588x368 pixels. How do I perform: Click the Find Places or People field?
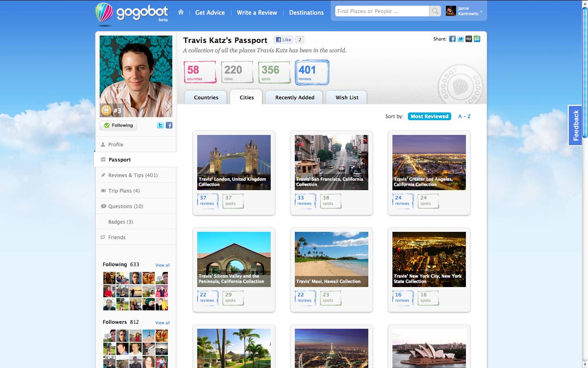pos(382,11)
